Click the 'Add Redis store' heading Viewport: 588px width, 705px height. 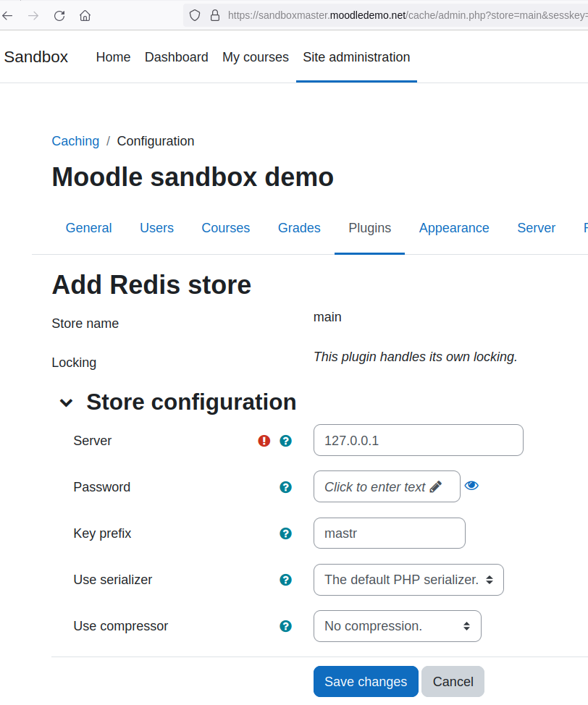pyautogui.click(x=151, y=284)
